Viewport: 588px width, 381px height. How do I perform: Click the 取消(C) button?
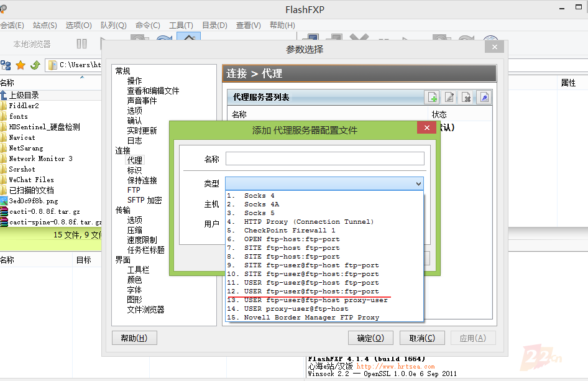(422, 338)
